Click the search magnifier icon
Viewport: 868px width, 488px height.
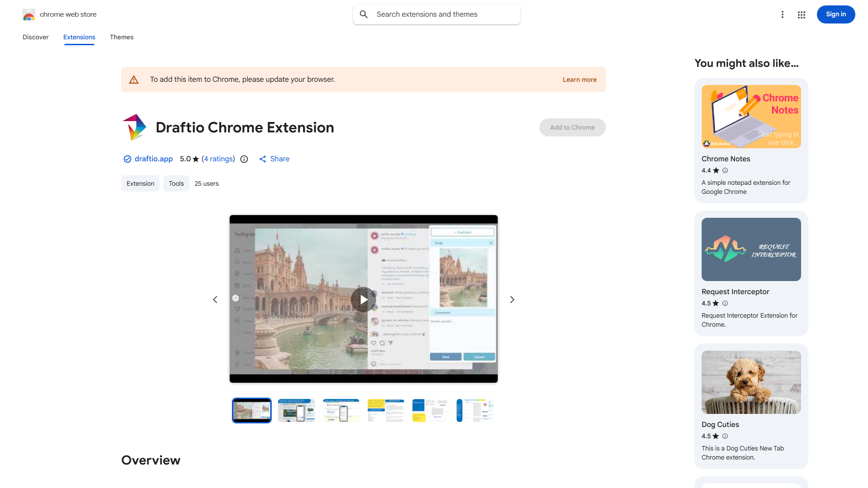pyautogui.click(x=364, y=14)
